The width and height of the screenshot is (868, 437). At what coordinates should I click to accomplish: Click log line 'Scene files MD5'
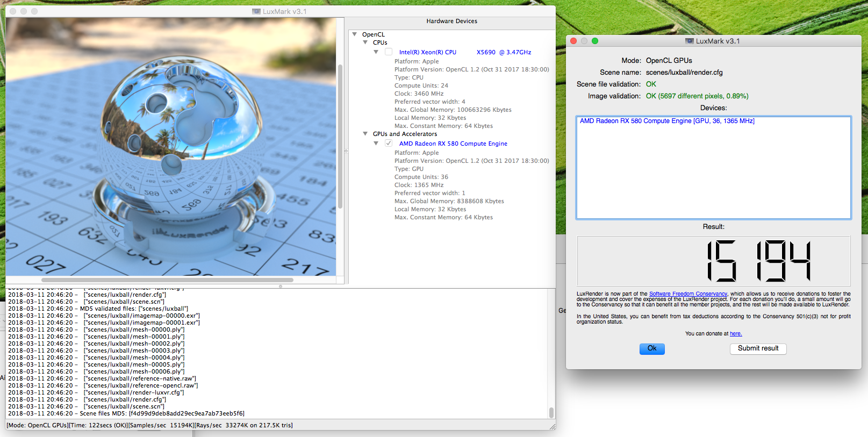(126, 413)
